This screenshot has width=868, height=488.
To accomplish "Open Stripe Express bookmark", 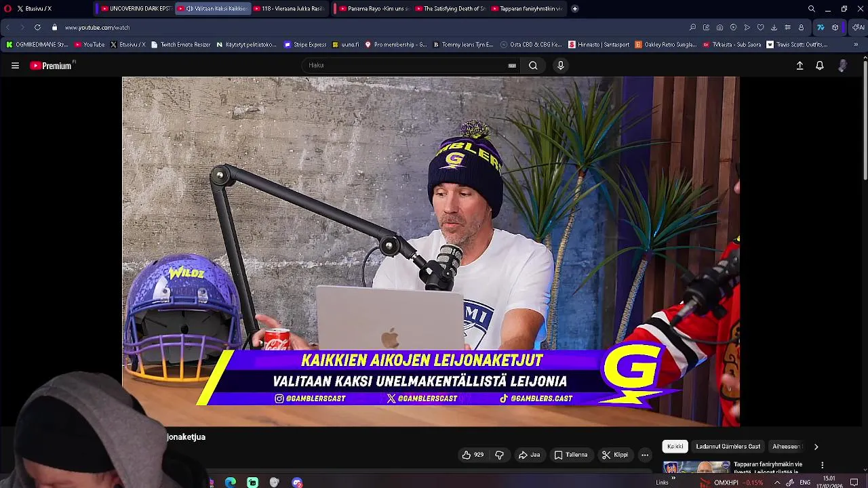I will [305, 45].
